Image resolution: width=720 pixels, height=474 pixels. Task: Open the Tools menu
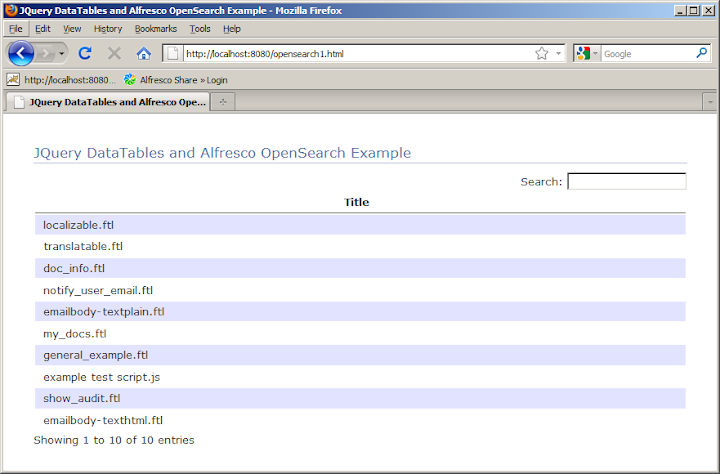click(200, 29)
